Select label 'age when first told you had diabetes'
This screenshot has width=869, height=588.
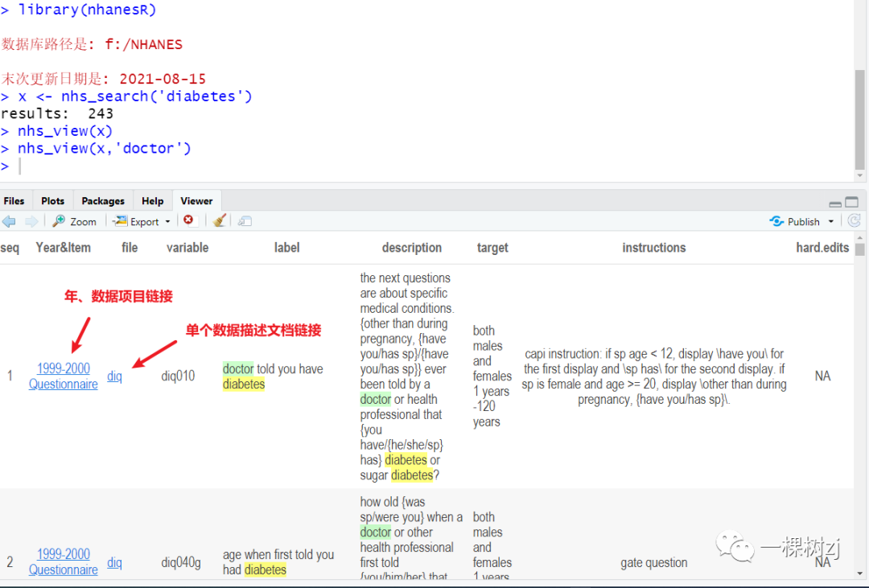click(x=278, y=562)
